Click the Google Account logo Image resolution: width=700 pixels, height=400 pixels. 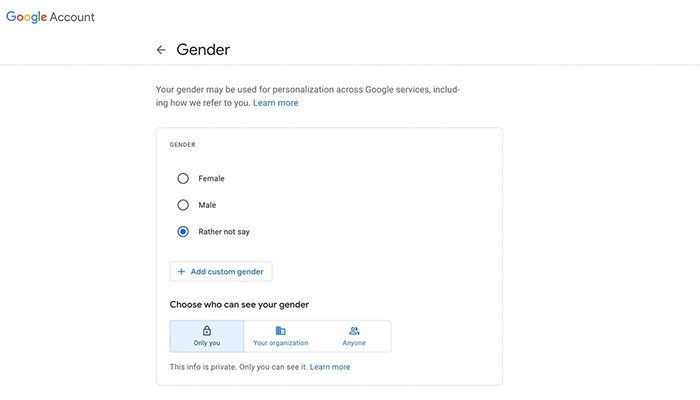[50, 17]
